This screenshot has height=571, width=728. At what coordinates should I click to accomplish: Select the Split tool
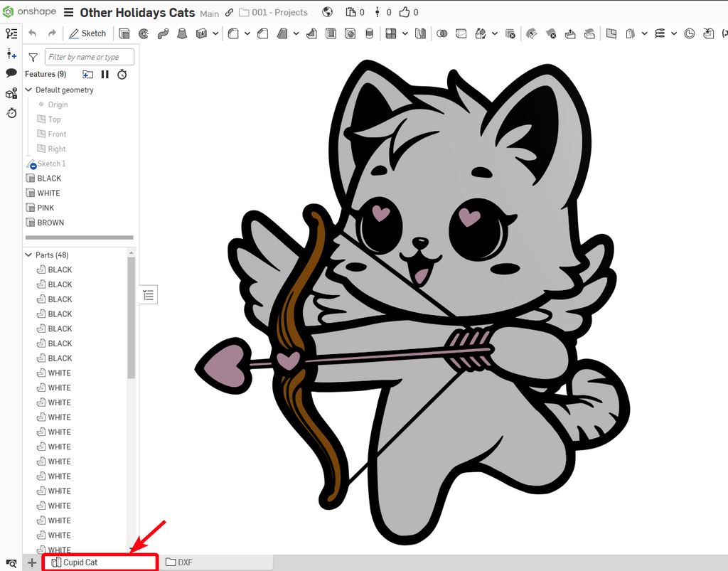pyautogui.click(x=461, y=33)
